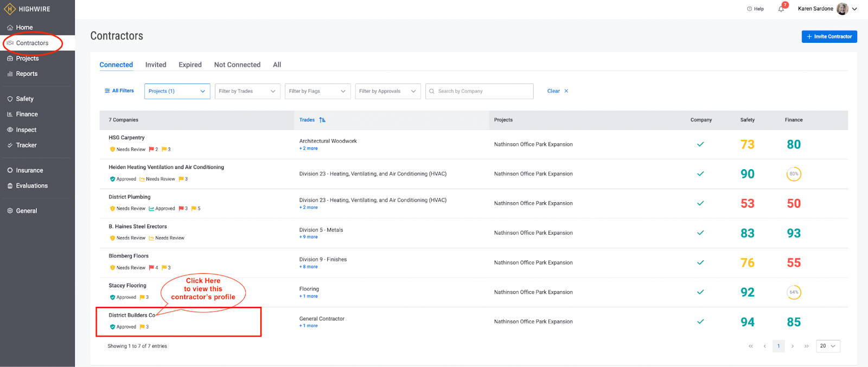868x367 pixels.
Task: Click Blomberg Floors red flag icon
Action: click(x=151, y=268)
